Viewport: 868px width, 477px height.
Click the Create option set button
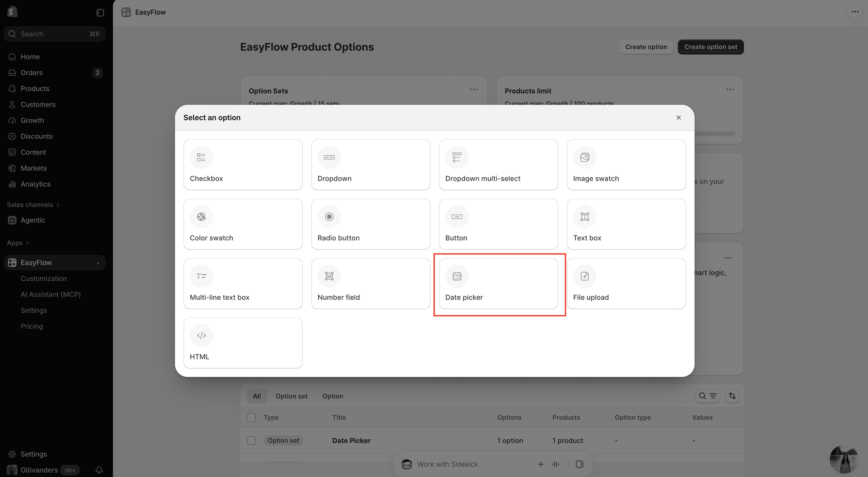(711, 47)
